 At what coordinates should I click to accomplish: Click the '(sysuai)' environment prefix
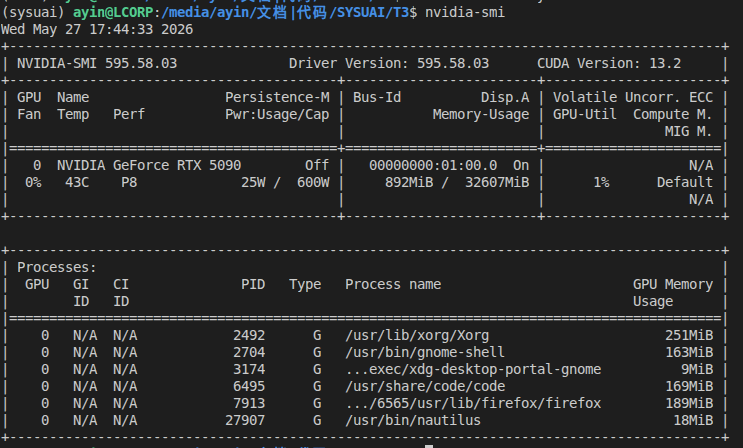(33, 12)
